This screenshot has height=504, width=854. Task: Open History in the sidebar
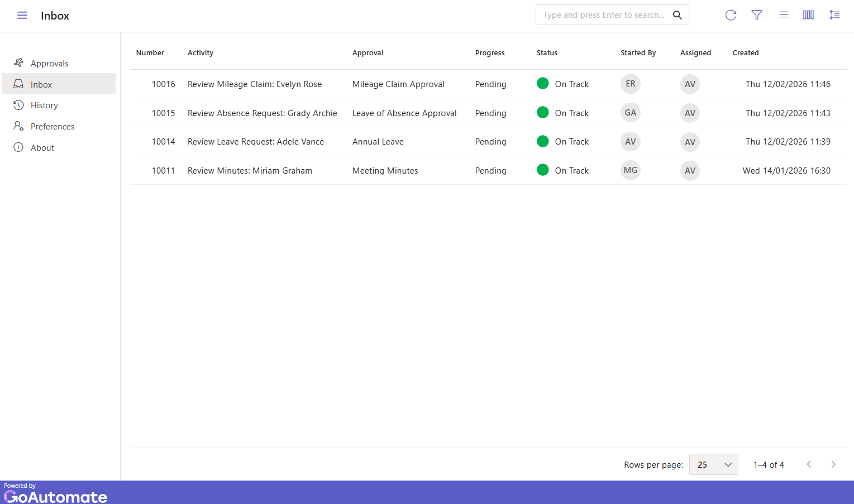tap(44, 105)
